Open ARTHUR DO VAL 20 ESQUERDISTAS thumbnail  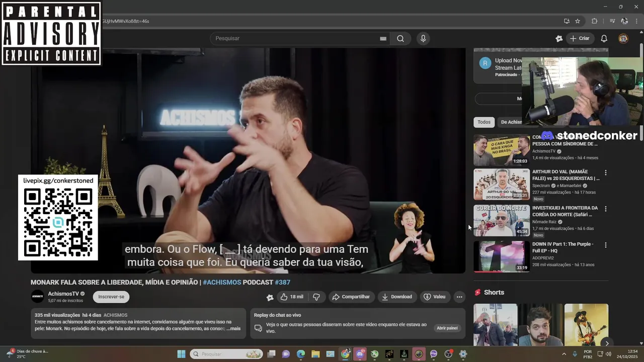tap(502, 184)
